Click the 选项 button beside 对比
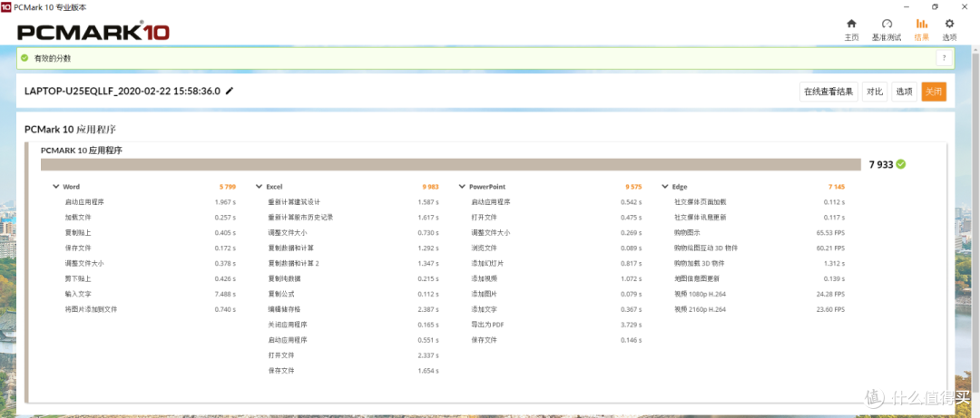 (905, 92)
